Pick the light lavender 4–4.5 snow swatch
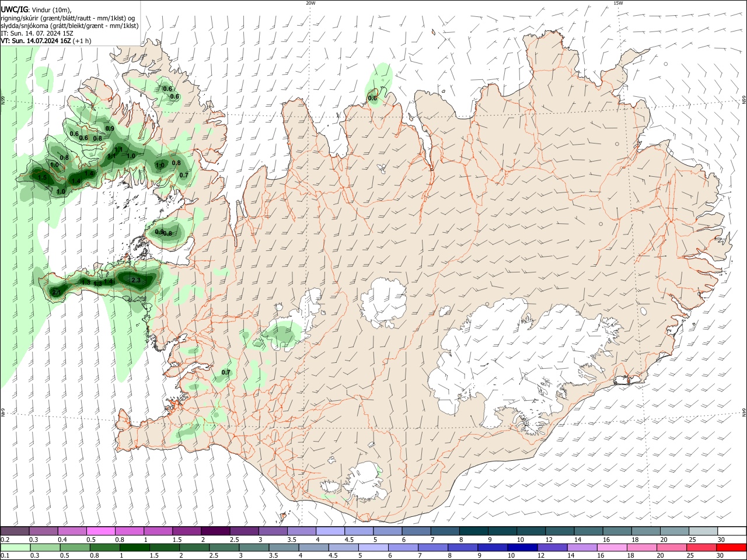 330,531
